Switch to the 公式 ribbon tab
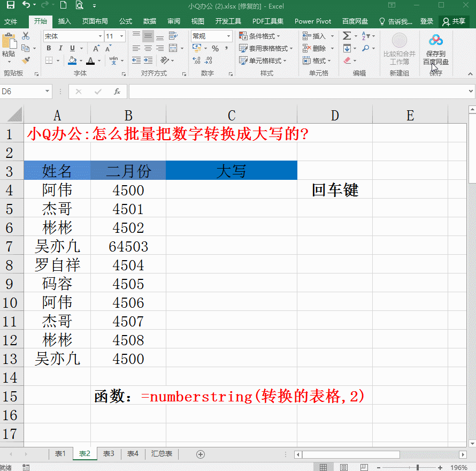 coord(125,21)
